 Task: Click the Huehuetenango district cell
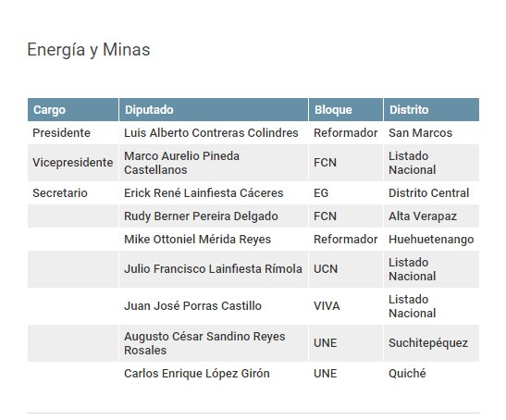tap(431, 240)
